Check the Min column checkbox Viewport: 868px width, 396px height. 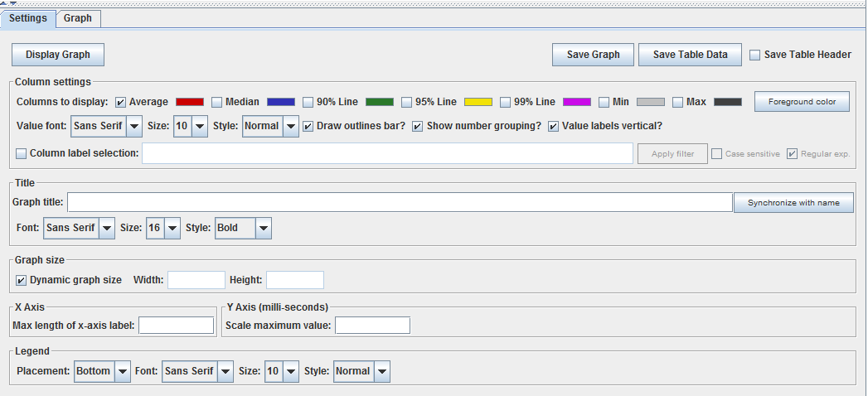[x=604, y=103]
